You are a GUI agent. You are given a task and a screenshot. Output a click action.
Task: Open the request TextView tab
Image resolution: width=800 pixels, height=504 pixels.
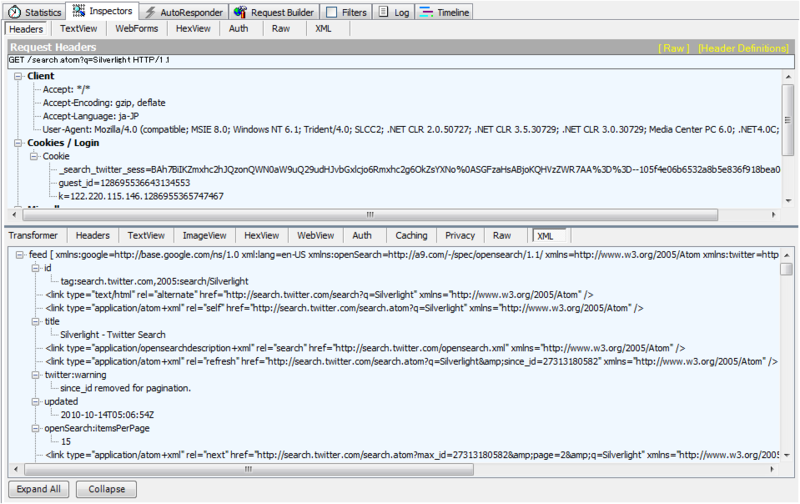point(78,29)
